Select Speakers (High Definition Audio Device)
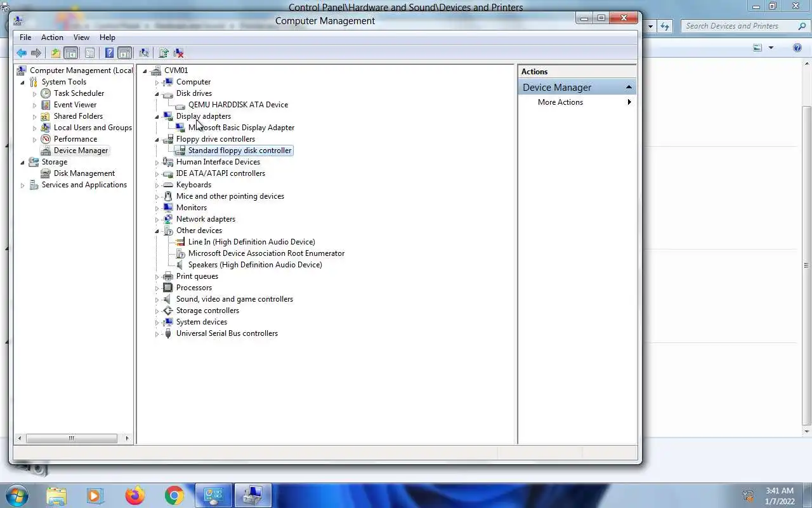 click(x=255, y=265)
